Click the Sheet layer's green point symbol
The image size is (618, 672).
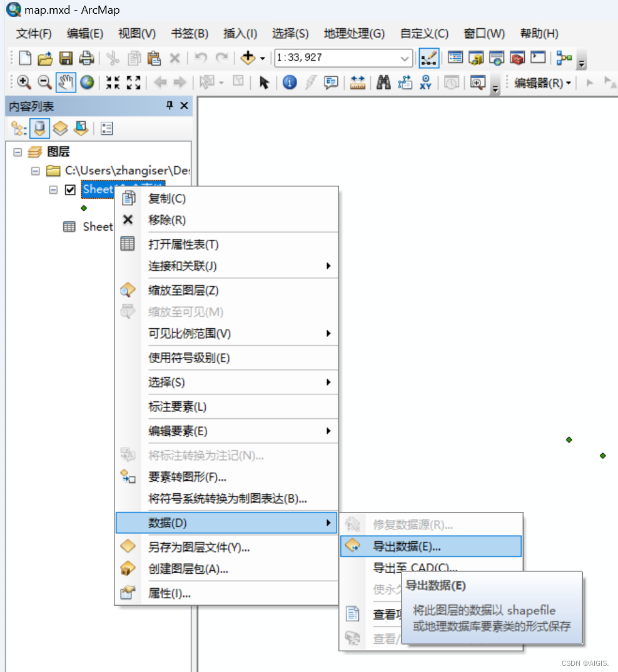click(x=84, y=208)
